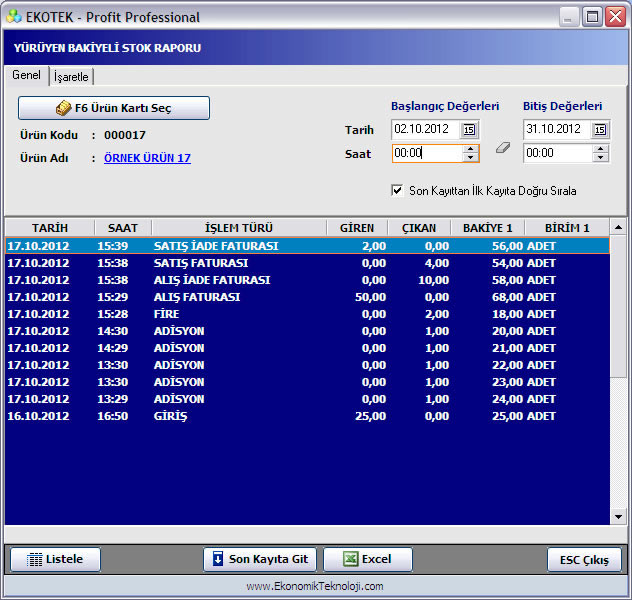Increase start time with up arrow
Screen dimensions: 632x600
point(470,149)
